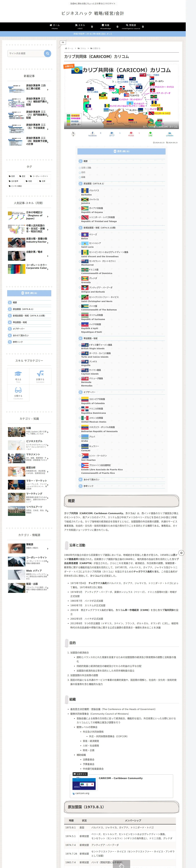Click the 分類する glasses icon
The height and width of the screenshot is (868, 196).
point(18,390)
